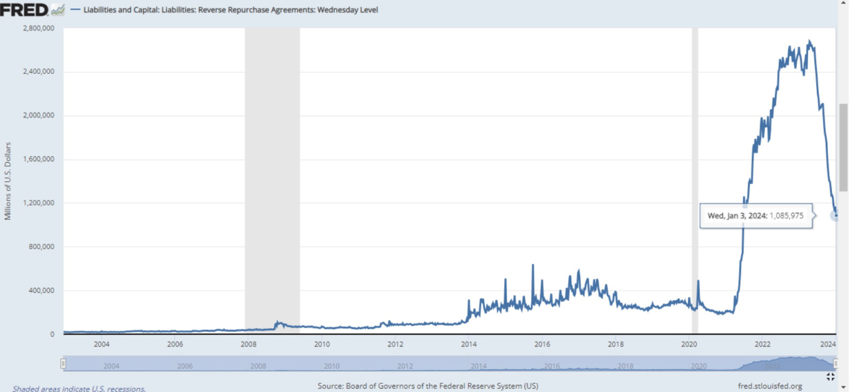
Task: Click the 1,600,000 y-axis label
Action: tap(39, 159)
